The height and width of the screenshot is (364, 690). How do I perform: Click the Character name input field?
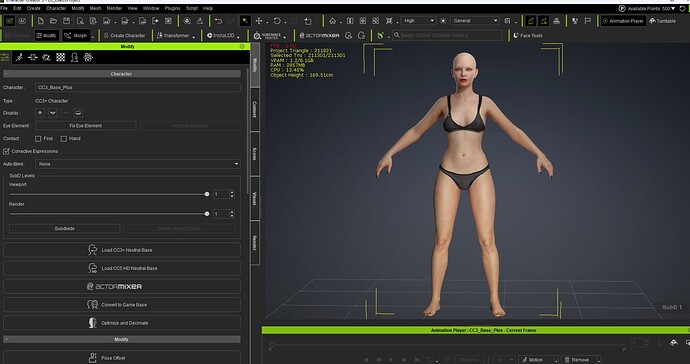(x=138, y=88)
